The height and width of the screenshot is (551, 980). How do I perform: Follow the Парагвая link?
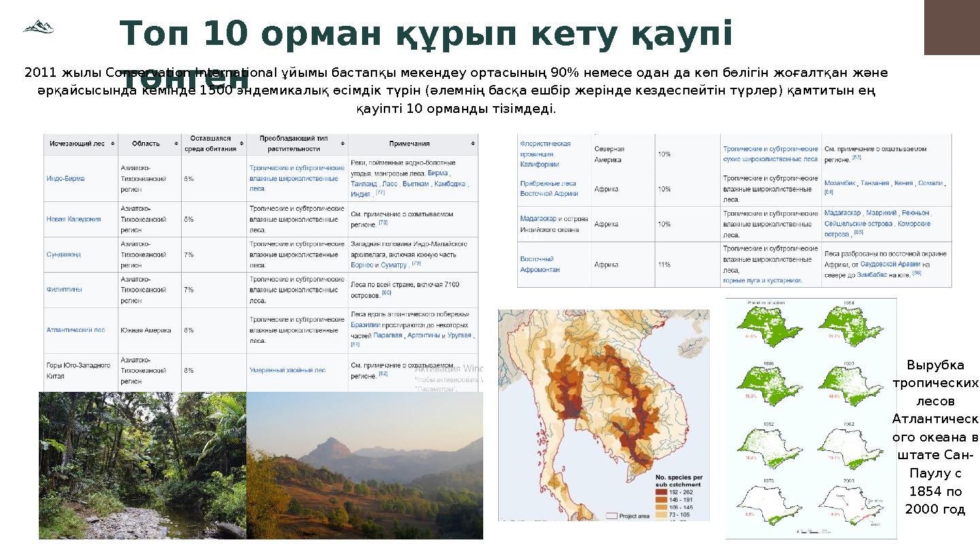[388, 335]
